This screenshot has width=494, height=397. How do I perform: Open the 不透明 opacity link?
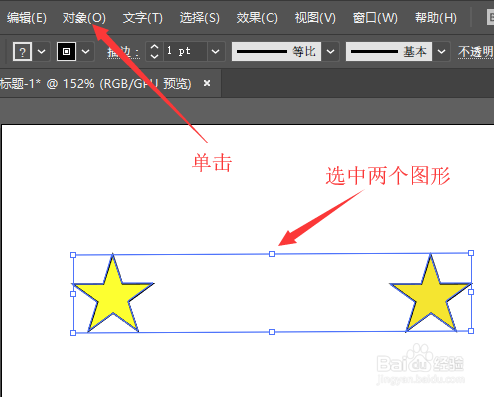pos(476,52)
